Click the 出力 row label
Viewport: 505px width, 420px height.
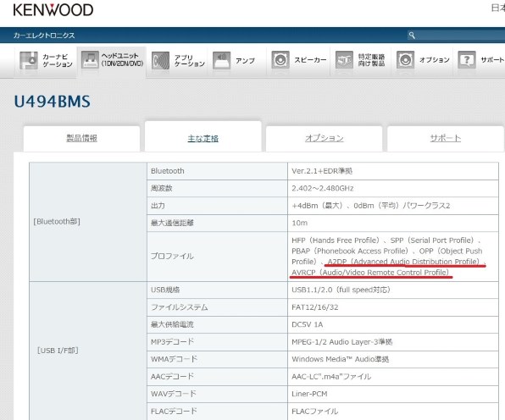[158, 206]
